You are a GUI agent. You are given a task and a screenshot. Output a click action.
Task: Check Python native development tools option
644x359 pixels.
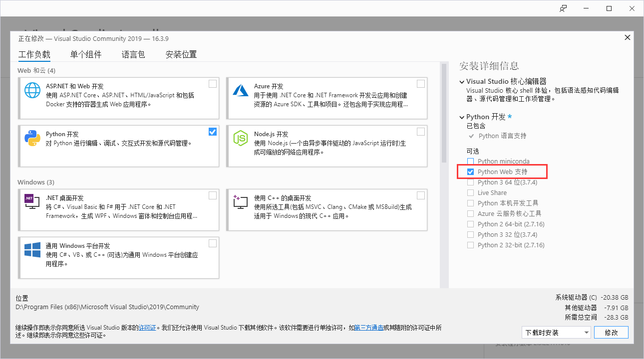tap(470, 203)
